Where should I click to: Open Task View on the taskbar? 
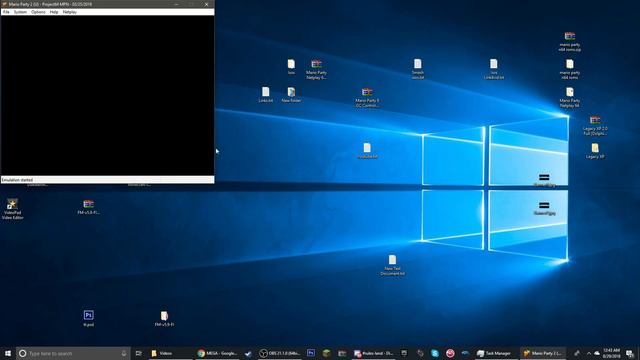[138, 353]
